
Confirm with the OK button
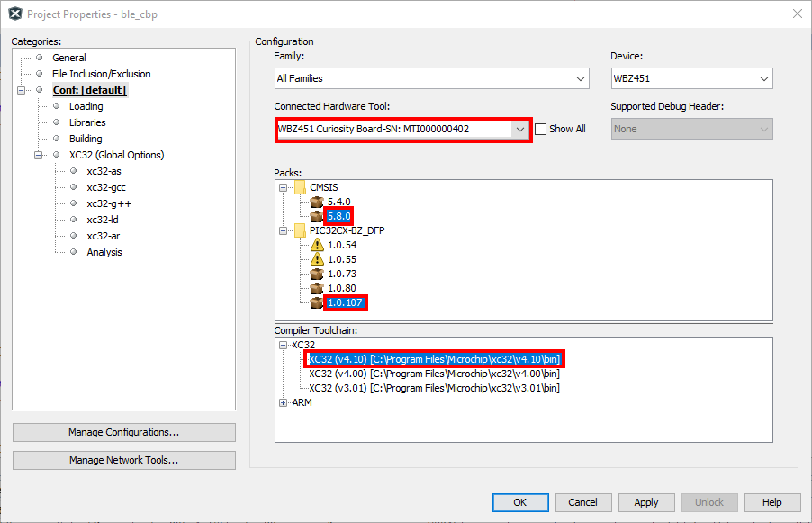[x=520, y=502]
